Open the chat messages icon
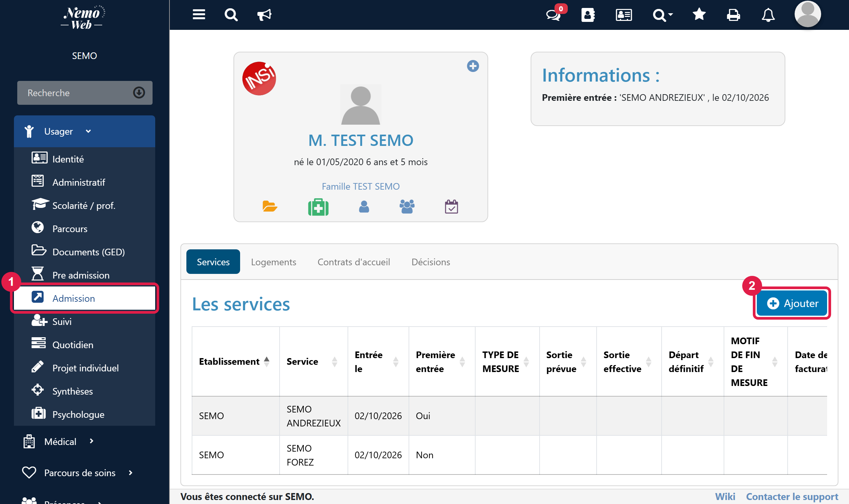 [x=554, y=15]
